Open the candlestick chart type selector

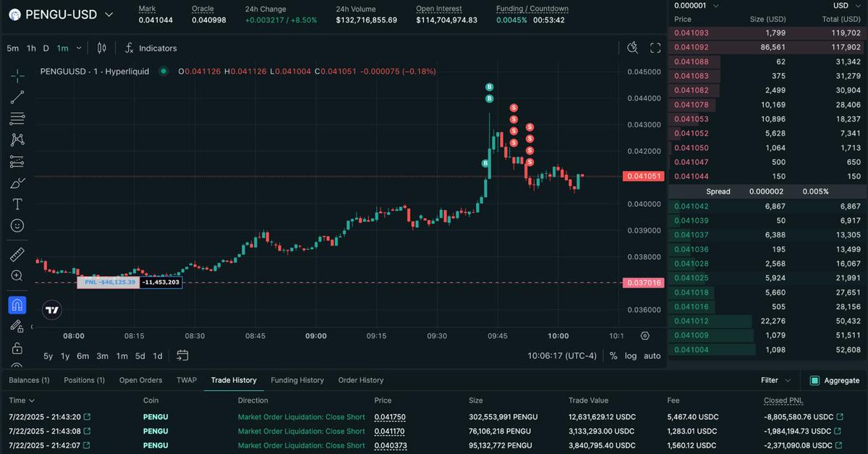point(101,48)
